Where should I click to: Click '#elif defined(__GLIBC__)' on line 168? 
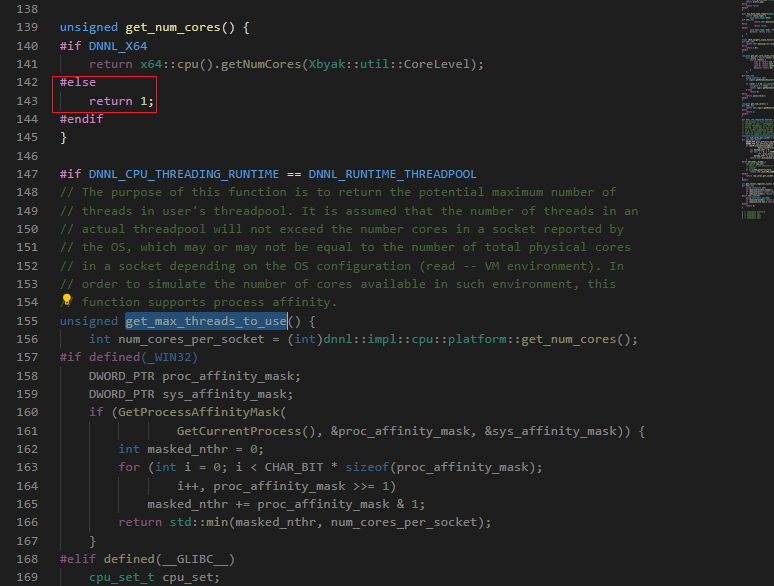click(147, 559)
